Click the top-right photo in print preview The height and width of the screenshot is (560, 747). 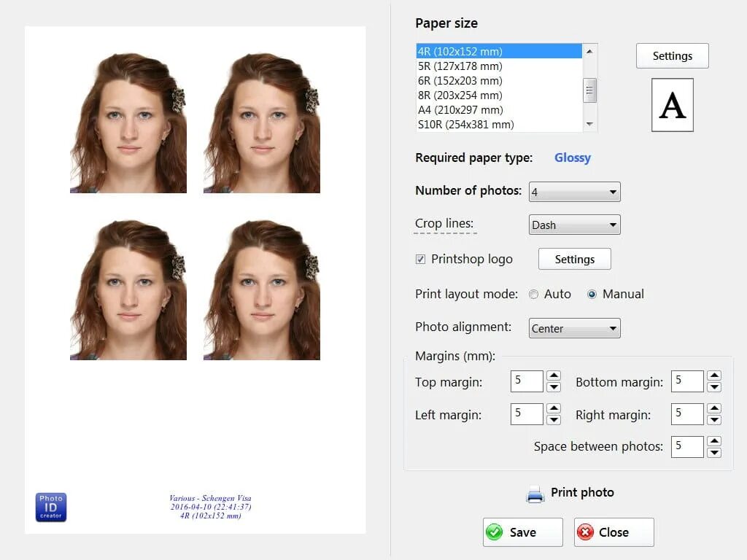coord(262,122)
